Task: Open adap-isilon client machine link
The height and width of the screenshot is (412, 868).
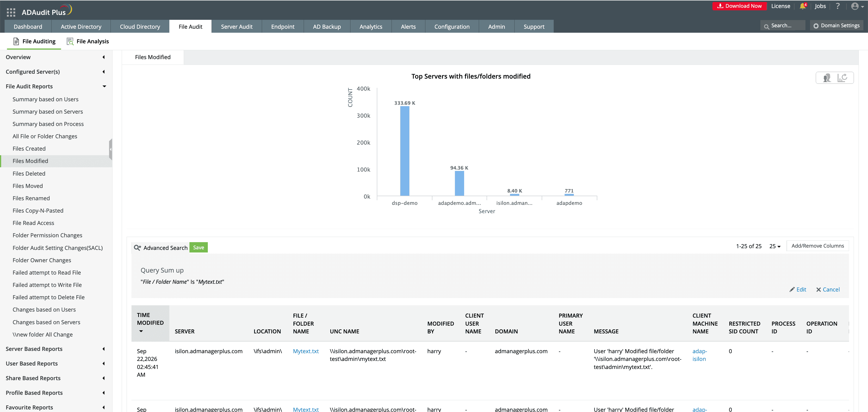Action: [700, 355]
